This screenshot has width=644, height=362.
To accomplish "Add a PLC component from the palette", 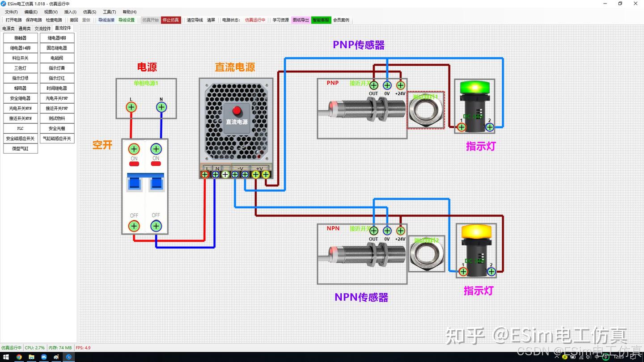I will [20, 128].
